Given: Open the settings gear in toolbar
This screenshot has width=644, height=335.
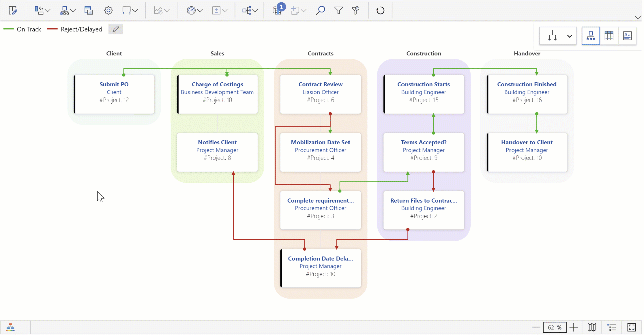Looking at the screenshot, I should pos(108,10).
